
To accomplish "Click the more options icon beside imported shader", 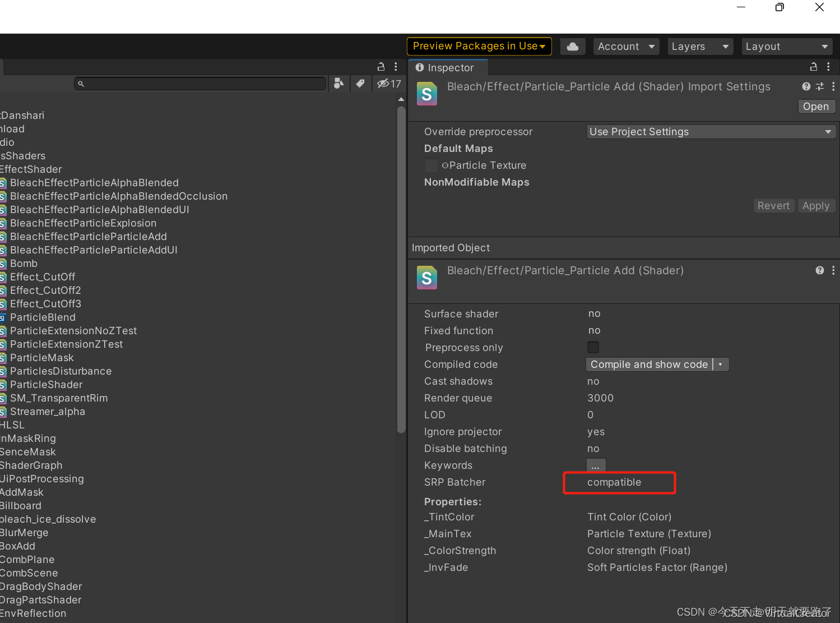I will click(x=833, y=270).
